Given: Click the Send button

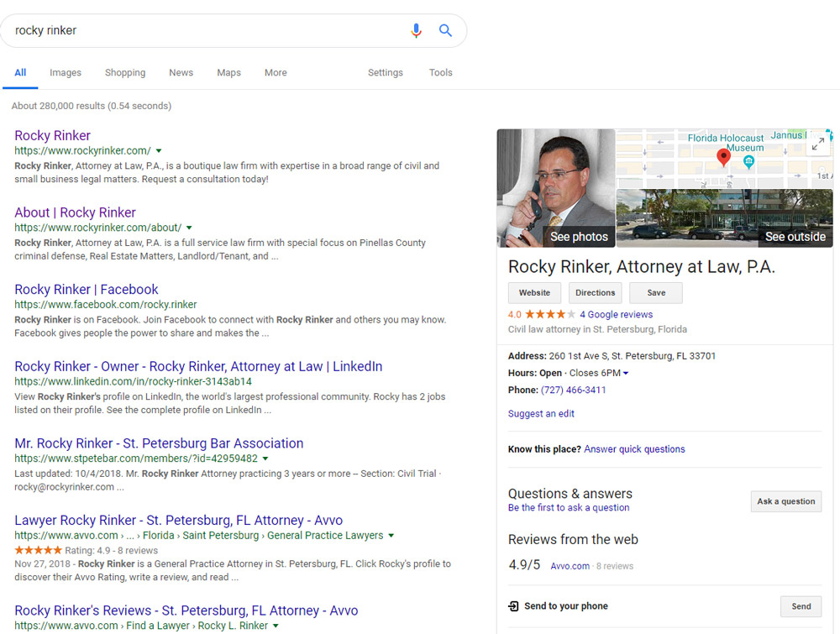Looking at the screenshot, I should (801, 606).
